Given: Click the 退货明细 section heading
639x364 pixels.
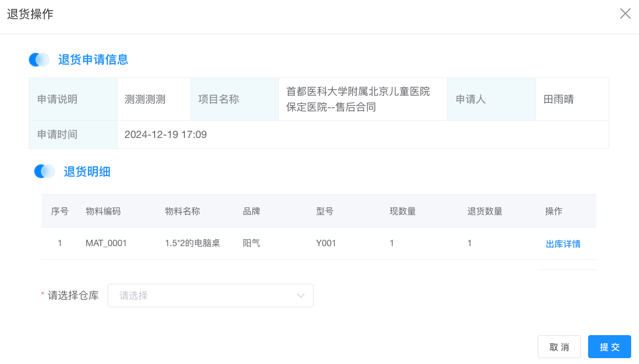Looking at the screenshot, I should (87, 171).
